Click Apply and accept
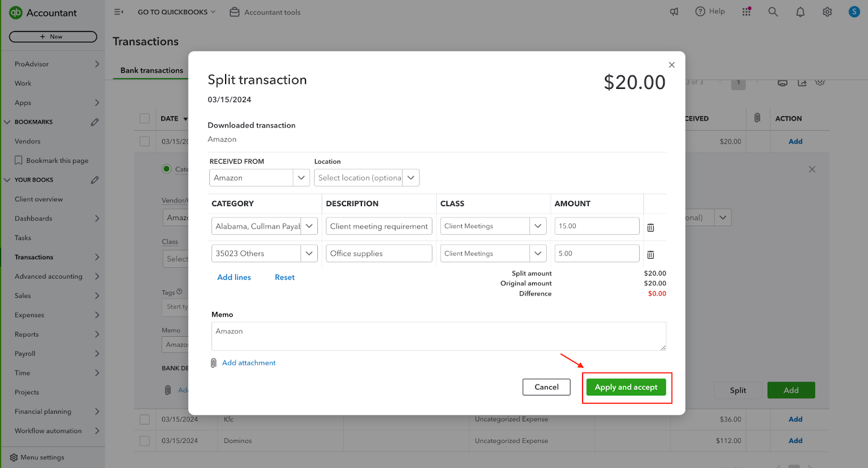Viewport: 868px width, 468px height. [626, 387]
